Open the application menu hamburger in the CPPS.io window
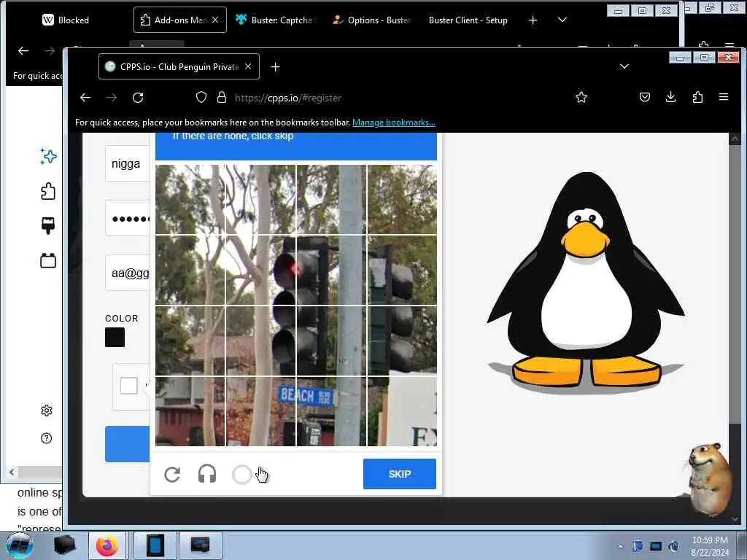 724,98
